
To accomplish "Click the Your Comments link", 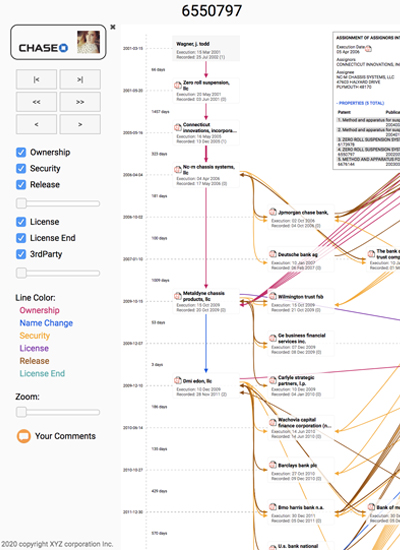I will 65,436.
